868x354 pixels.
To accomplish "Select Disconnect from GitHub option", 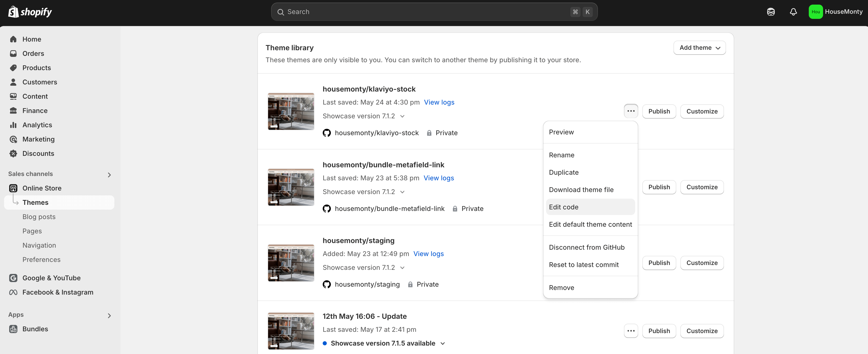I will coord(587,247).
